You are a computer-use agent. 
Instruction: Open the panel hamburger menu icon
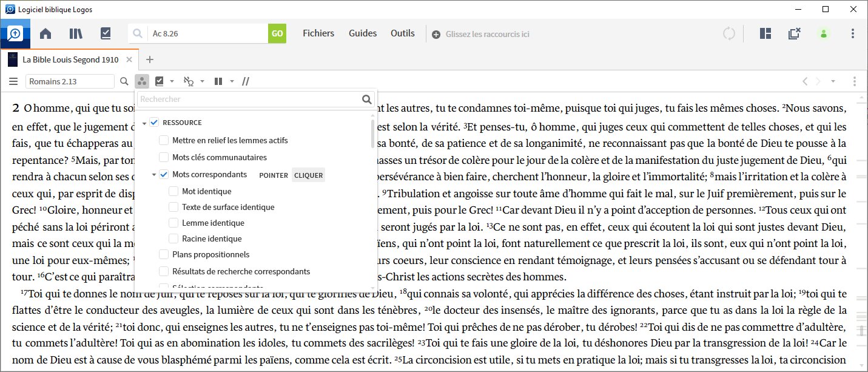click(13, 81)
